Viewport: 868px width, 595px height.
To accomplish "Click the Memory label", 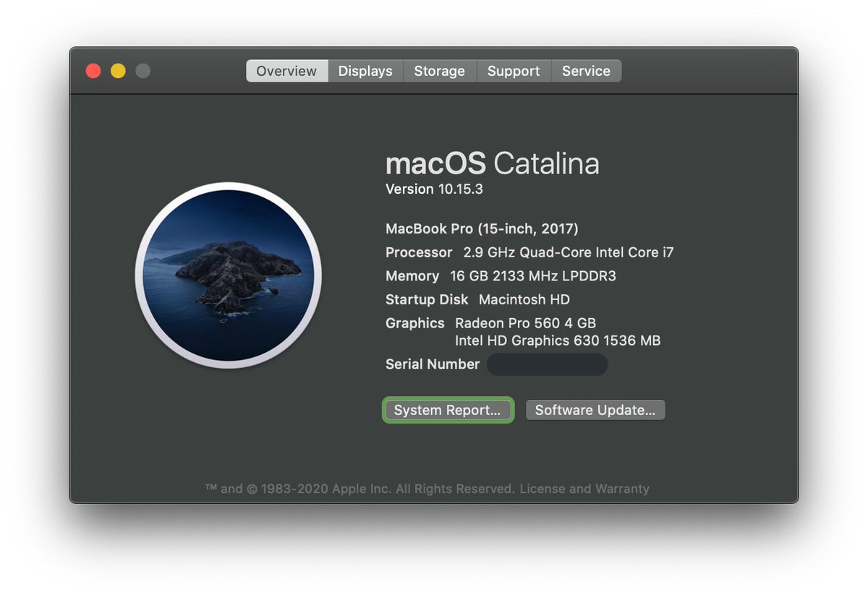I will pos(412,276).
